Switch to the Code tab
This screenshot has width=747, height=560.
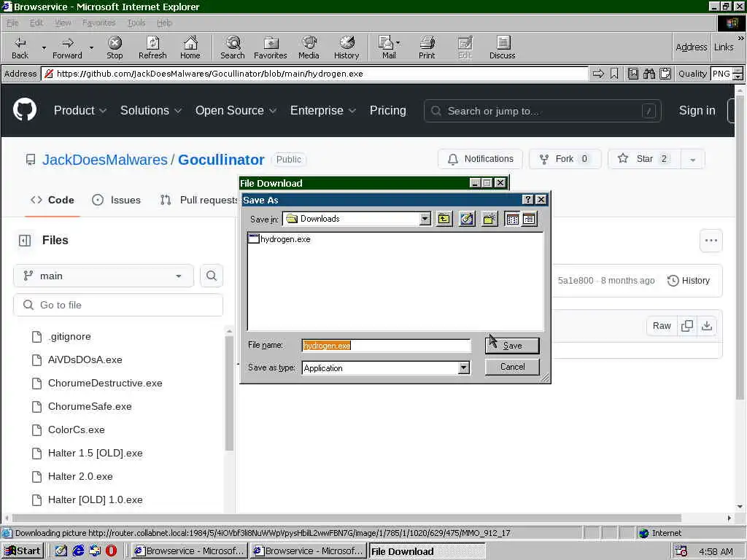click(53, 200)
